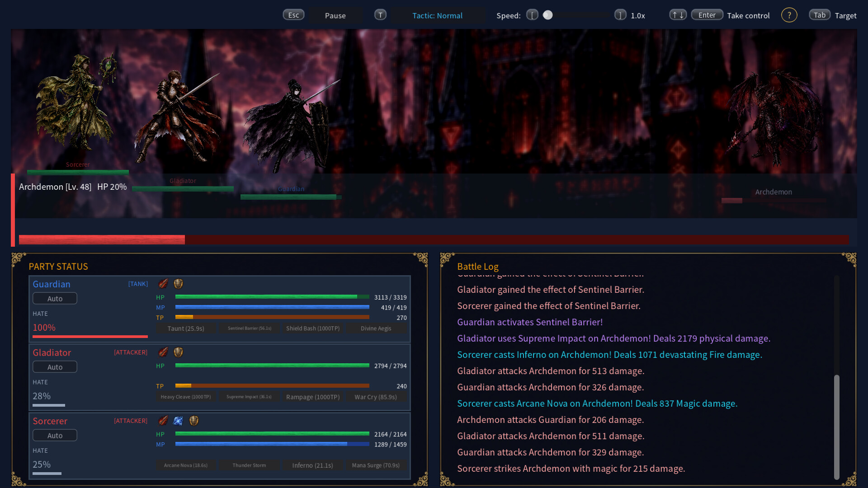
Task: Use Gladiator's Supreme Impact skill
Action: pyautogui.click(x=250, y=397)
